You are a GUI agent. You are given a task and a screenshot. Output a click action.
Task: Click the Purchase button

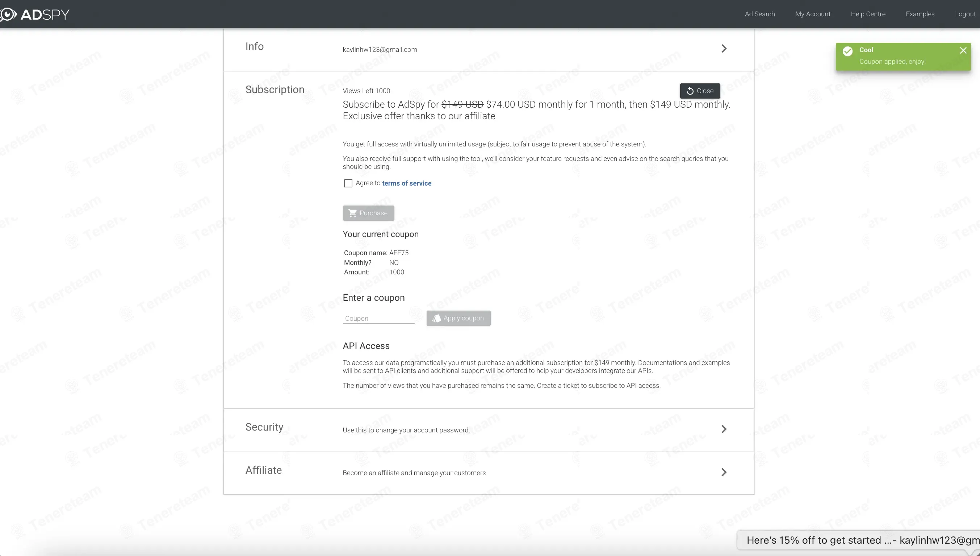pos(368,213)
